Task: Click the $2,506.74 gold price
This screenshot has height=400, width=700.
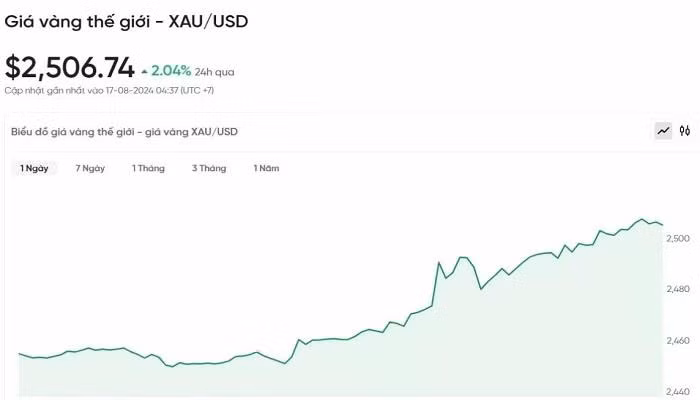Action: (x=69, y=68)
